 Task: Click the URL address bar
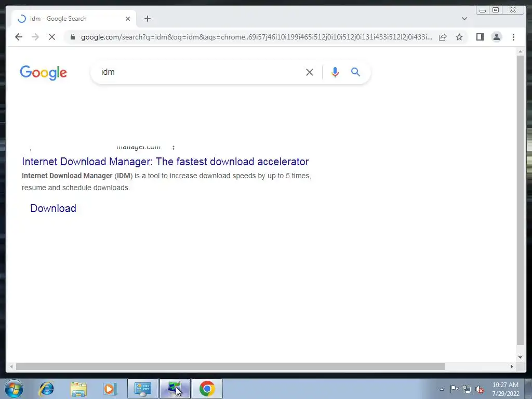257,37
